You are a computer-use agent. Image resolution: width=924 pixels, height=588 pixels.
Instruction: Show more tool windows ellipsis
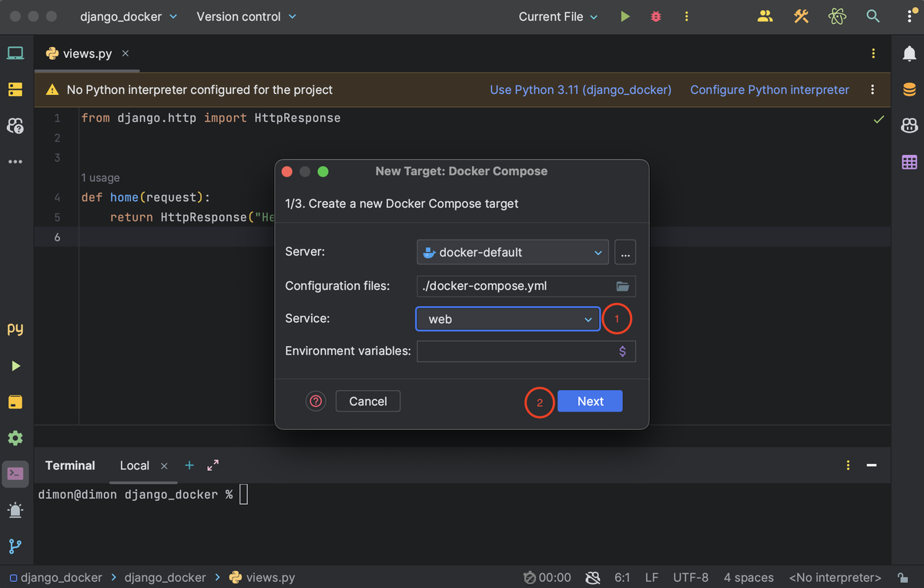tap(15, 162)
